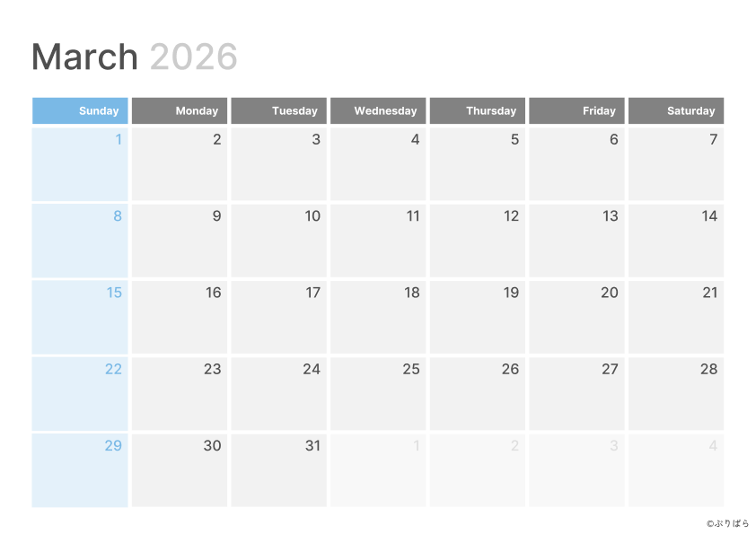Select the March 31 day cell
Viewport: 756px width, 534px height.
(278, 470)
